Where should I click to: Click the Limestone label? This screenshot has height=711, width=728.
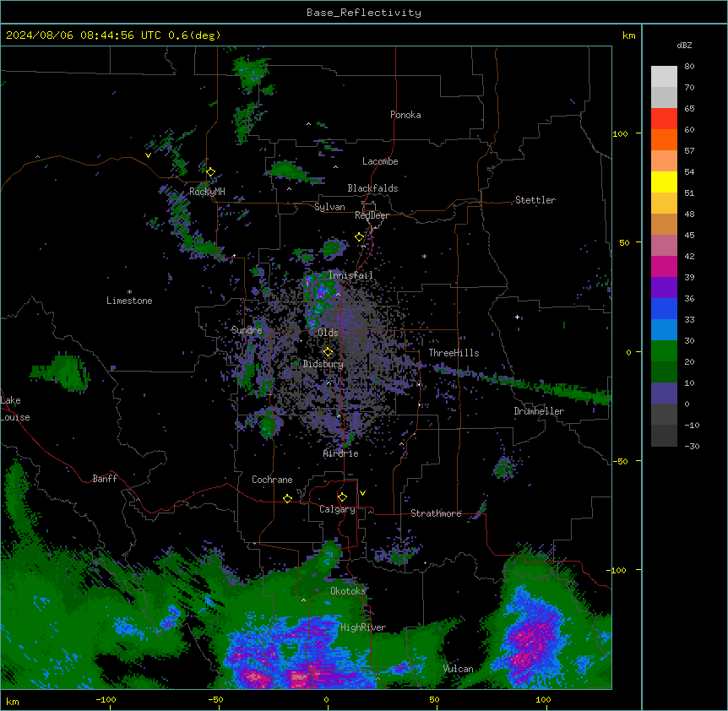[x=129, y=301]
